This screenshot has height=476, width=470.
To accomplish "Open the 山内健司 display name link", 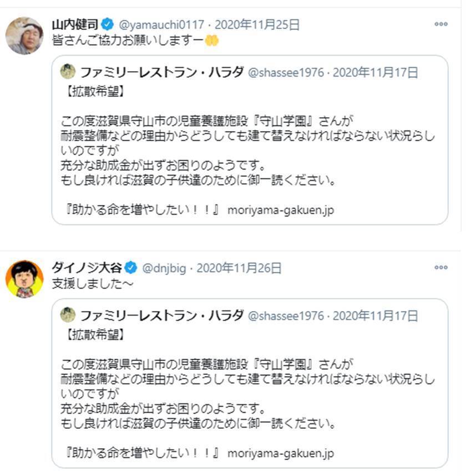I will click(x=75, y=24).
